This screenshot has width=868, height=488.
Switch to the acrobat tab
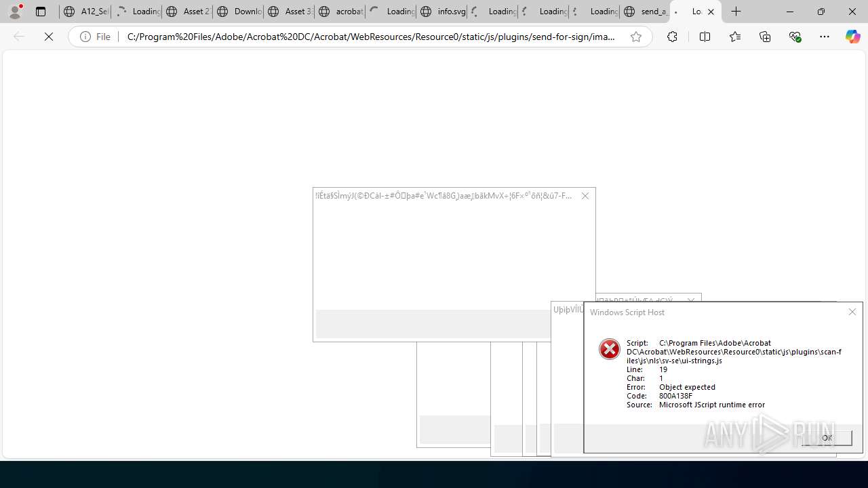pos(340,12)
